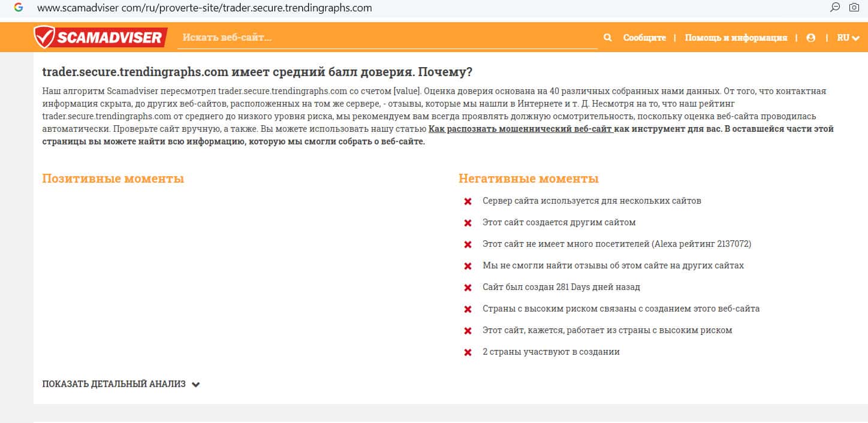868x423 pixels.
Task: Click text '2 страны участвуют в создании'
Action: click(551, 352)
